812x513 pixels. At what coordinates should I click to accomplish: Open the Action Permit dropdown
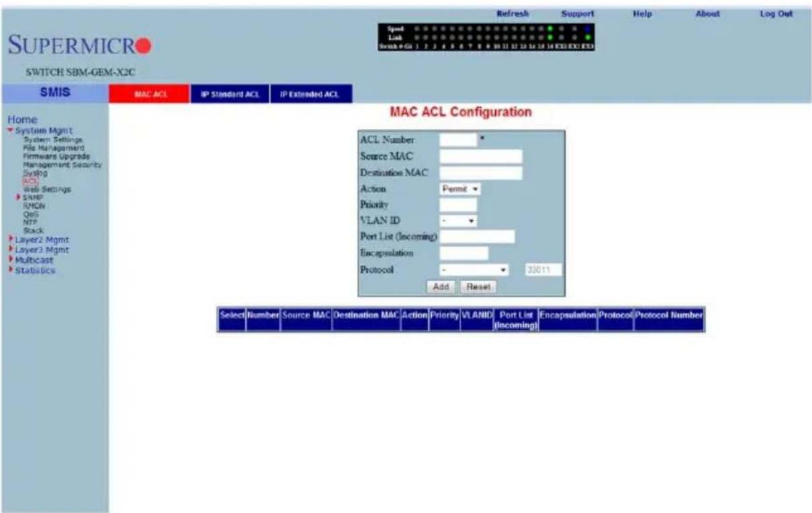(460, 189)
